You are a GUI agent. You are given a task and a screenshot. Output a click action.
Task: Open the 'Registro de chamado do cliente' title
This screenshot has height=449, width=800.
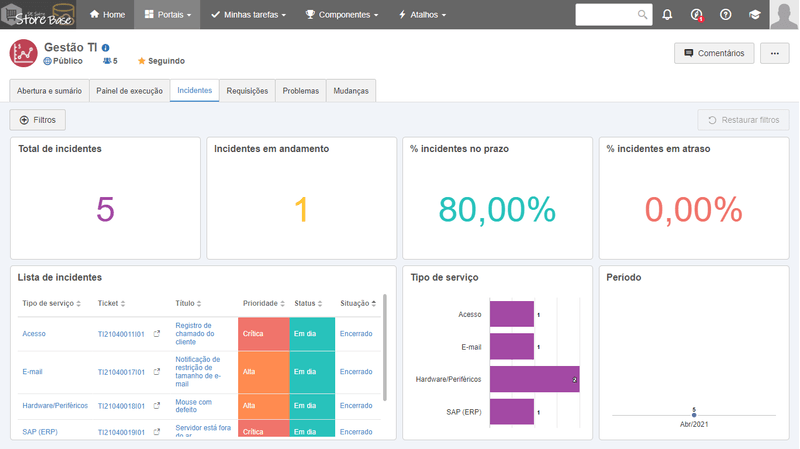[x=194, y=334]
